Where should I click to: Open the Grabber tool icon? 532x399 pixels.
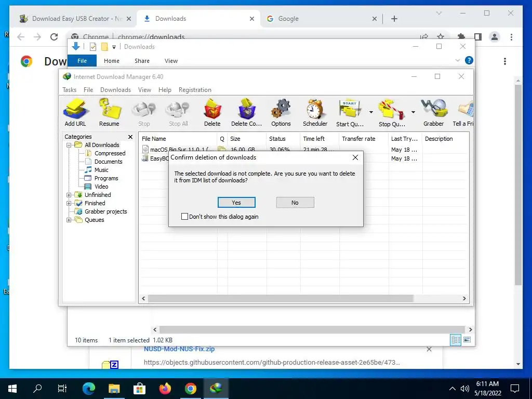point(434,113)
